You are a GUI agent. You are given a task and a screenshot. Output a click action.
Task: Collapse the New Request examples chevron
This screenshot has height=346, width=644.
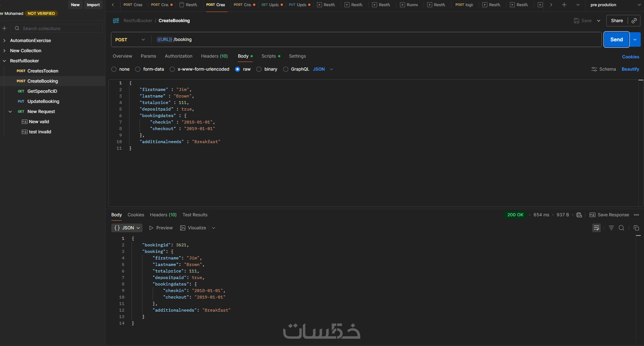[10, 112]
